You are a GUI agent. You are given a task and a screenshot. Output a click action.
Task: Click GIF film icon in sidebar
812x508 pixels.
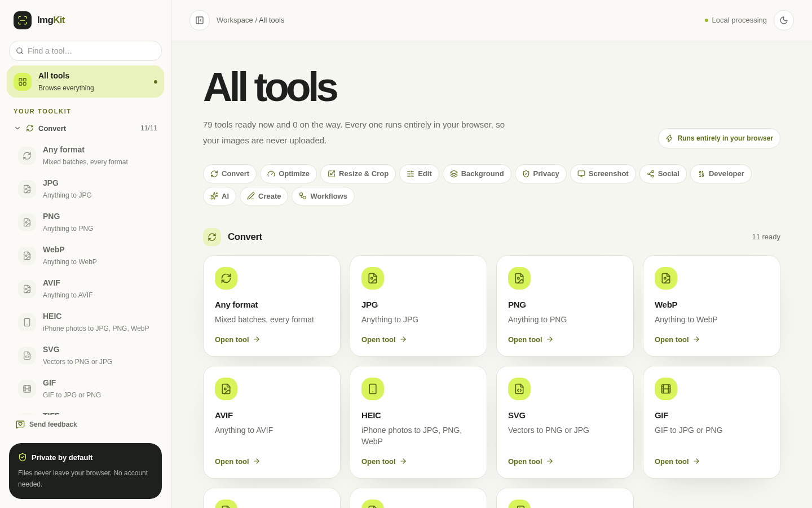[27, 389]
